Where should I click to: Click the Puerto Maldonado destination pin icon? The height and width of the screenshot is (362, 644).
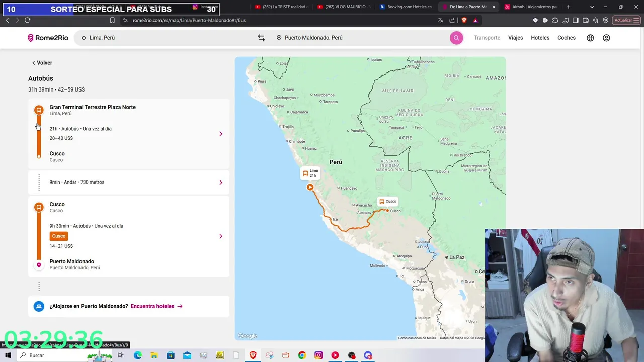[39, 265]
